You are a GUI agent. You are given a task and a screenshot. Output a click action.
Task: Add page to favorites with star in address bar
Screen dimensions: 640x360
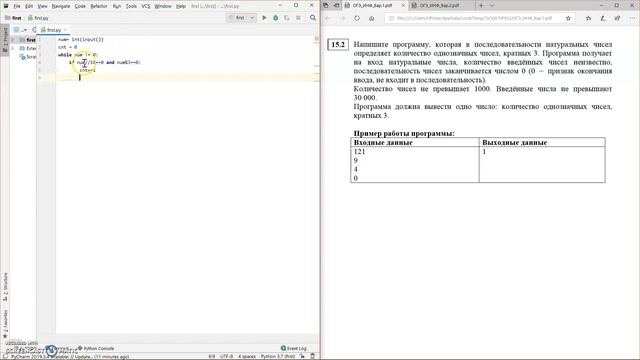[x=568, y=18]
